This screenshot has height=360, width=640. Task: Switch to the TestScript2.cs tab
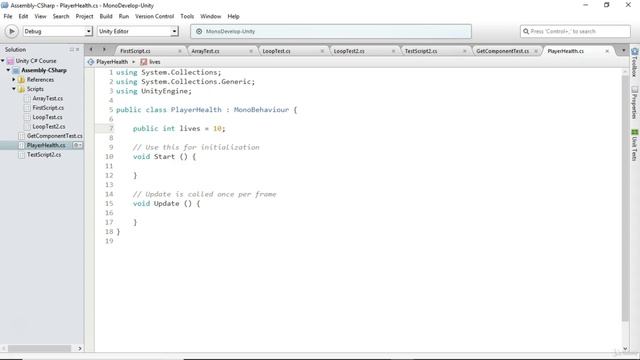(x=421, y=51)
